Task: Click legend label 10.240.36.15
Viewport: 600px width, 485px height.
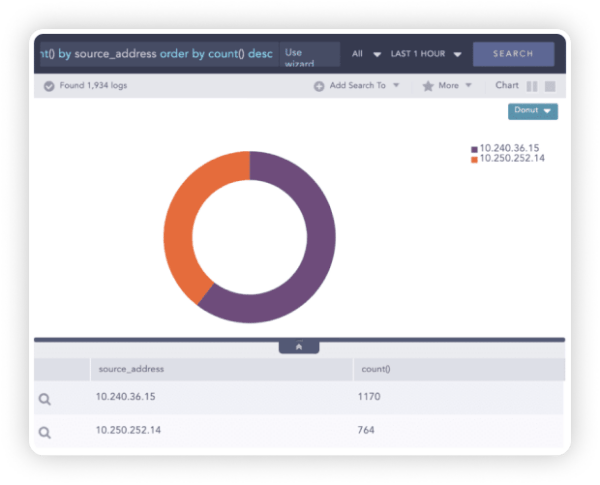Action: click(509, 148)
